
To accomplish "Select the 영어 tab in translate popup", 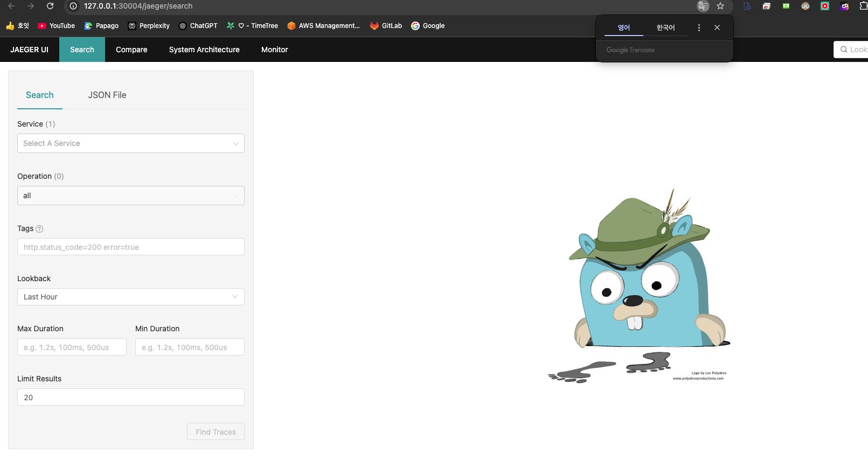I will click(x=624, y=27).
